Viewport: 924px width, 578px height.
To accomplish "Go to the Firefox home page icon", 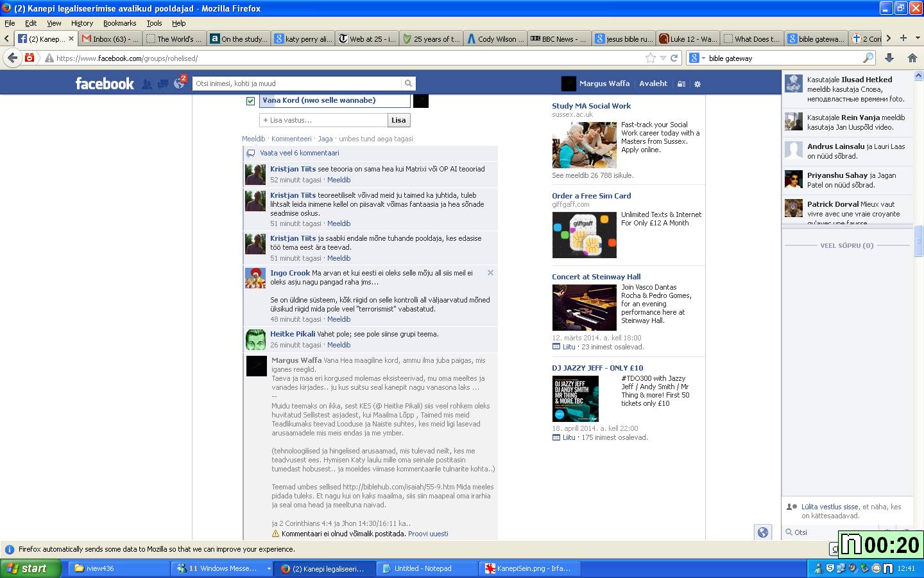I will click(x=912, y=58).
